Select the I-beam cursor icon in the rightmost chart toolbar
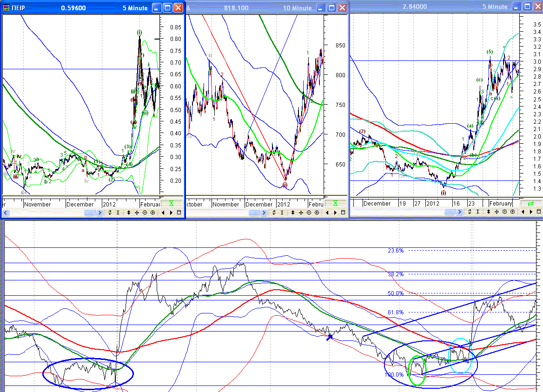The height and width of the screenshot is (392, 543). [x=477, y=212]
